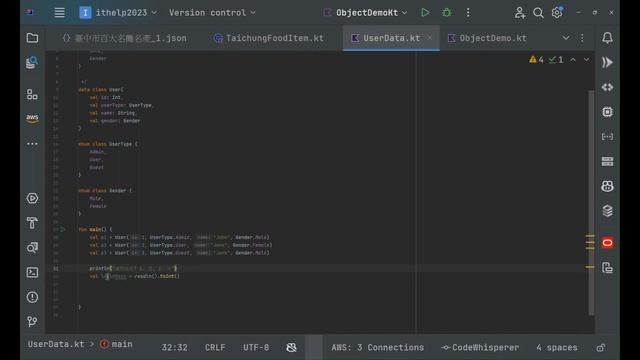The width and height of the screenshot is (640, 360).
Task: Go to next highlighted problem arrow
Action: 587,60
